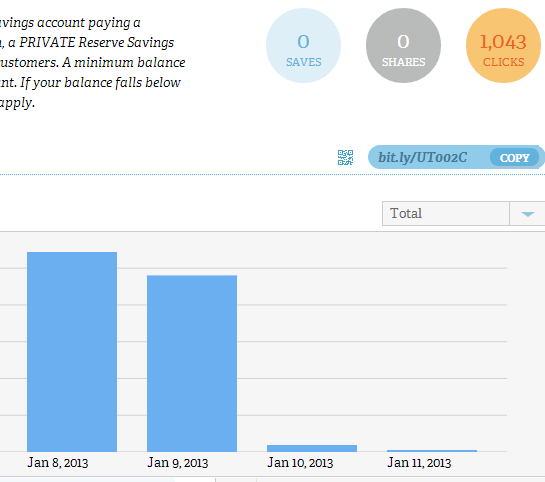This screenshot has height=482, width=545.
Task: Click the Jan 10, 2013 axis label
Action: coord(300,463)
